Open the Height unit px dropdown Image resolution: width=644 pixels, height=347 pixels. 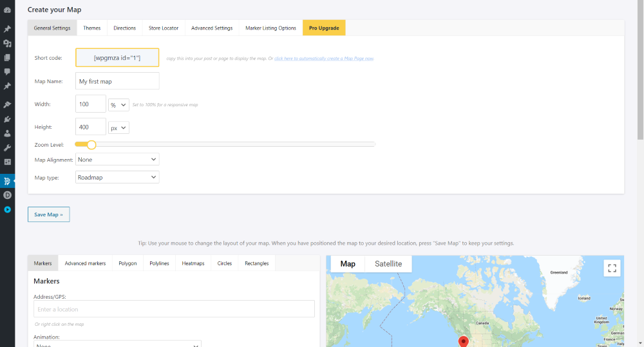coord(118,127)
